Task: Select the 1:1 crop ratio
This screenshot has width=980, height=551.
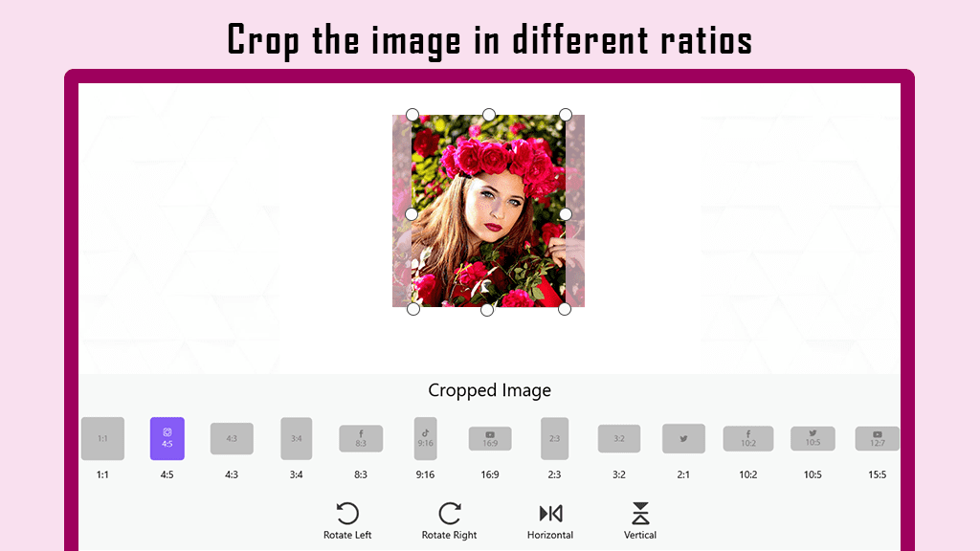Action: pos(102,438)
